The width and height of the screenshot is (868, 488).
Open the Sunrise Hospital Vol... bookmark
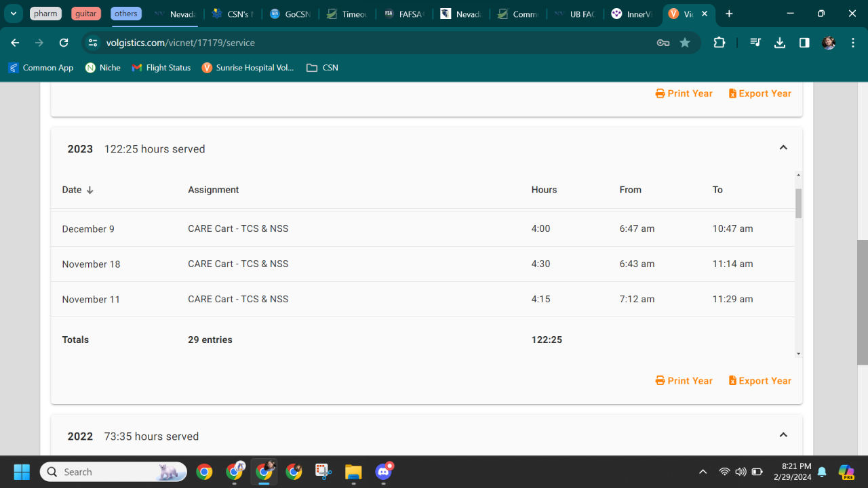click(248, 68)
